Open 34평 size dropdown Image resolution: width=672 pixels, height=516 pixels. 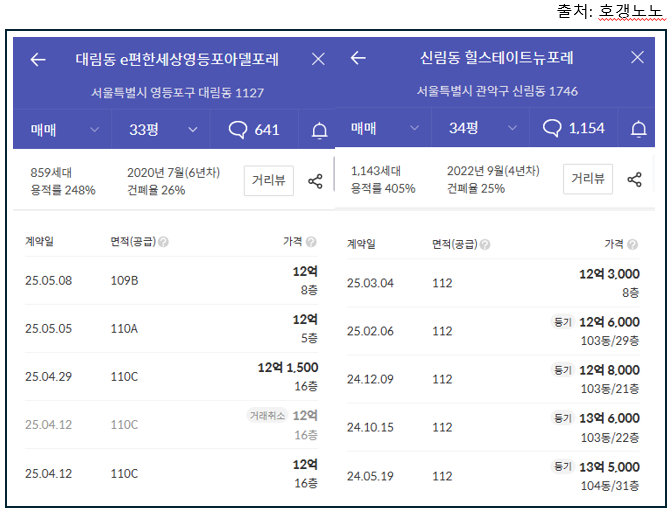coord(481,128)
